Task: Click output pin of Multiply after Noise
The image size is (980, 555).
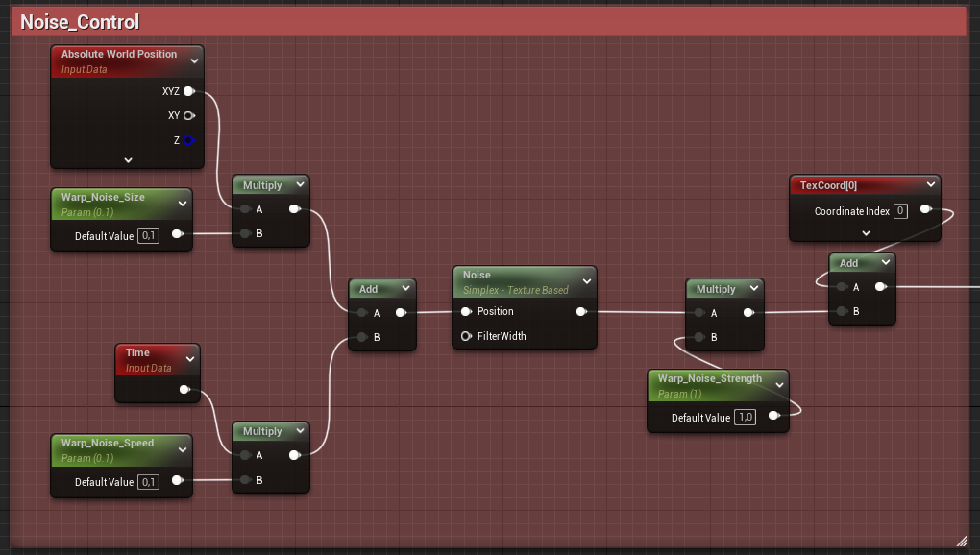Action: [x=748, y=313]
